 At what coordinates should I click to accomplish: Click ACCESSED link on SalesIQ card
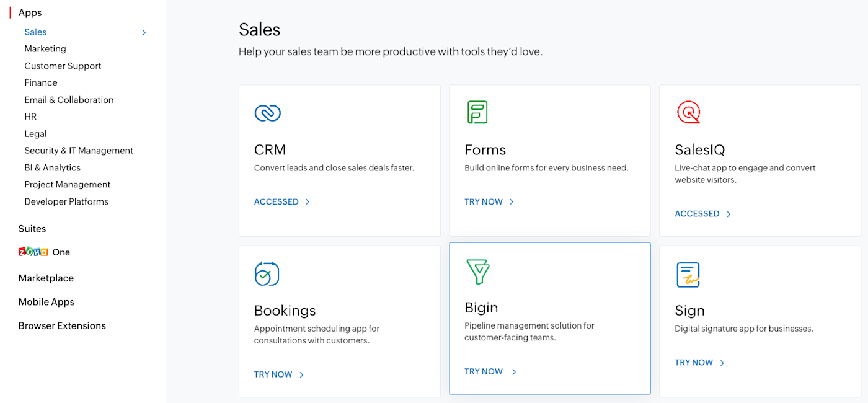tap(697, 214)
